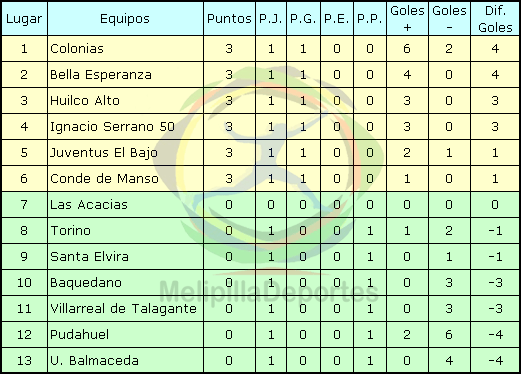Select team name Colonias
Screen dimensions: 521x374
[x=77, y=49]
